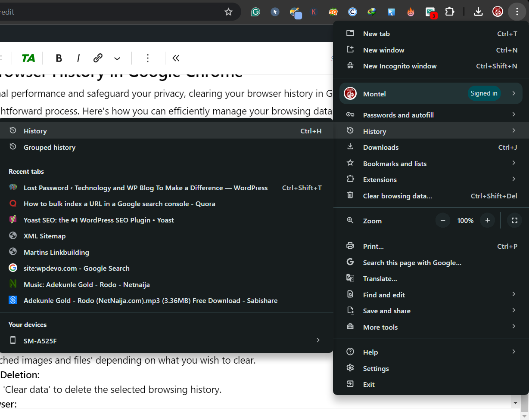Expand the Help submenu
This screenshot has height=420, width=529.
(431, 352)
